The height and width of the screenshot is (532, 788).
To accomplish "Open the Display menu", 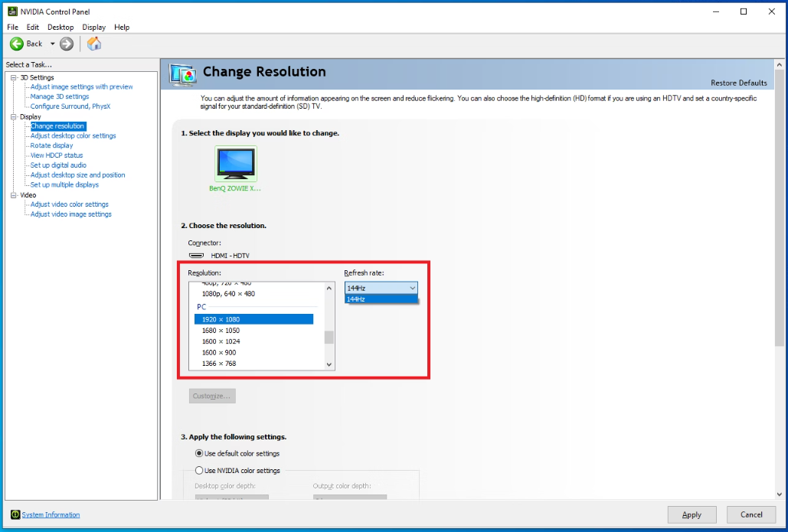I will (94, 27).
